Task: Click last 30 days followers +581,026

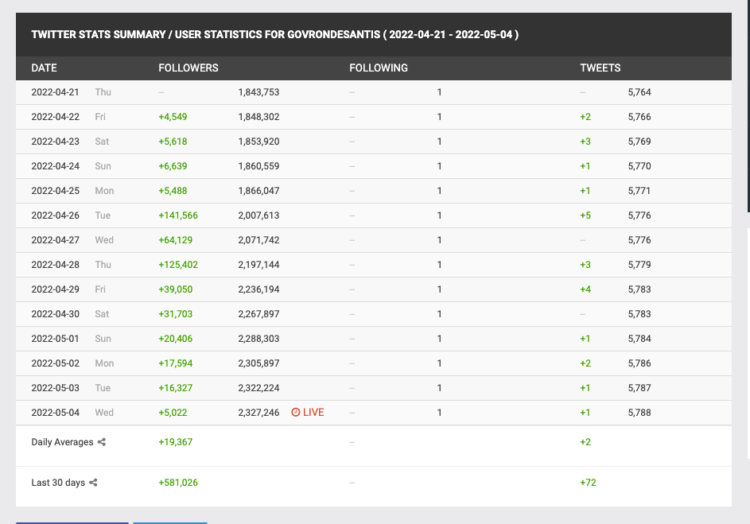Action: [x=178, y=482]
